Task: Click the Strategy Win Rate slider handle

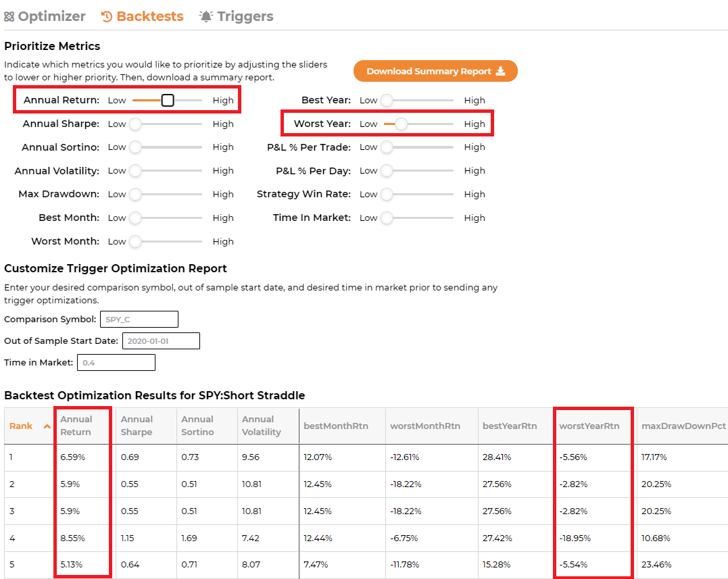Action: [x=387, y=194]
